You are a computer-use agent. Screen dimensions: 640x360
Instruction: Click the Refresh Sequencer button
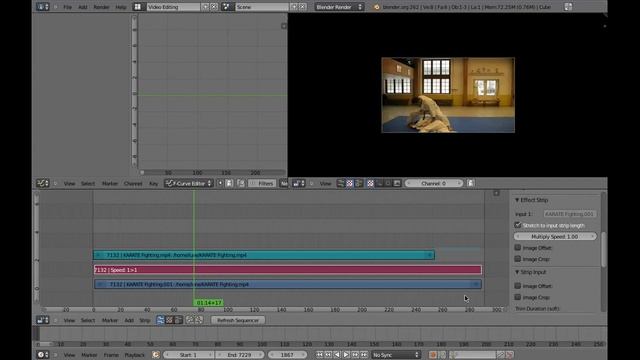(238, 320)
